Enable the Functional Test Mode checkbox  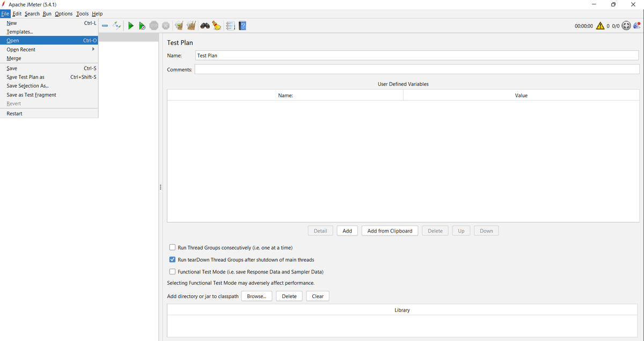tap(172, 272)
